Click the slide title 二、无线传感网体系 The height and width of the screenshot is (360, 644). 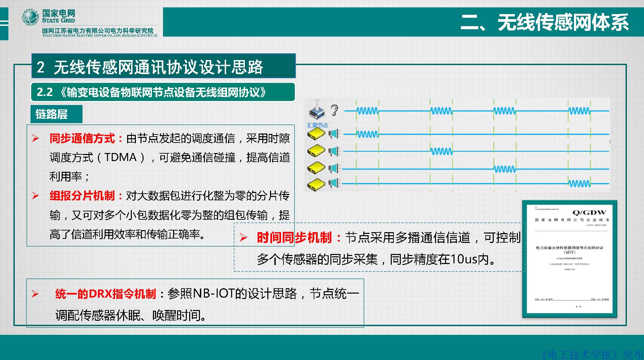(545, 22)
